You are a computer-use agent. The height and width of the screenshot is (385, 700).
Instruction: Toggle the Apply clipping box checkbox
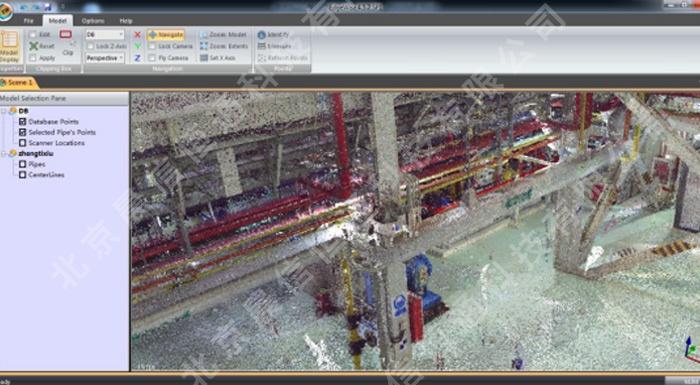[x=33, y=58]
